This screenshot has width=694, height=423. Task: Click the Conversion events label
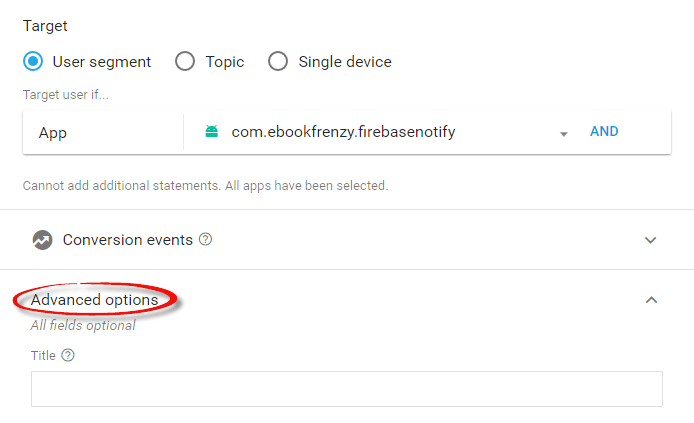tap(127, 240)
